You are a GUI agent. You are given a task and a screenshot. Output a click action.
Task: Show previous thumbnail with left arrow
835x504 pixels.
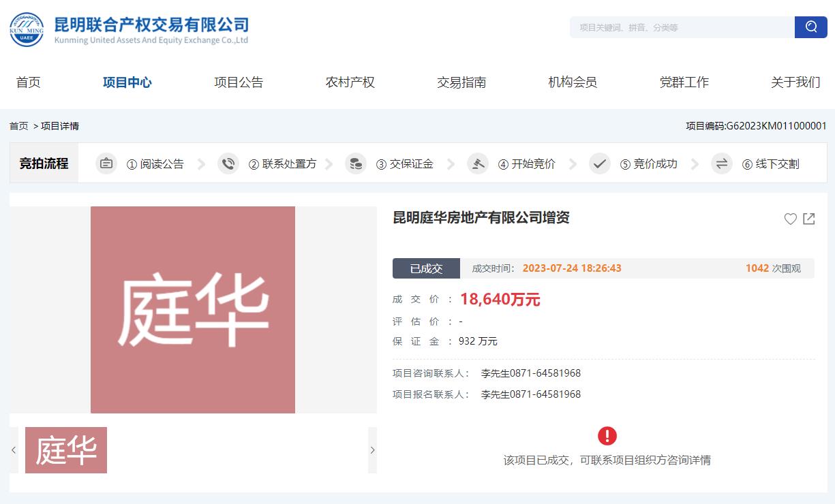coord(14,450)
